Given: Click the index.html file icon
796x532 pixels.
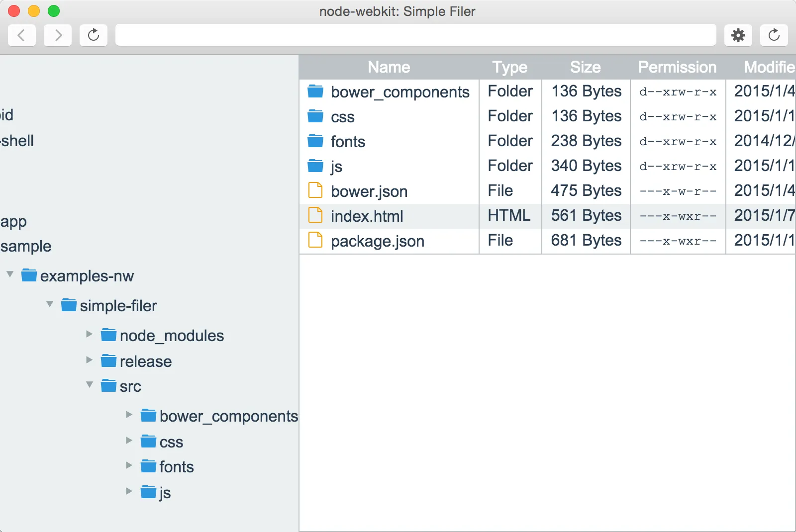Looking at the screenshot, I should pos(315,215).
